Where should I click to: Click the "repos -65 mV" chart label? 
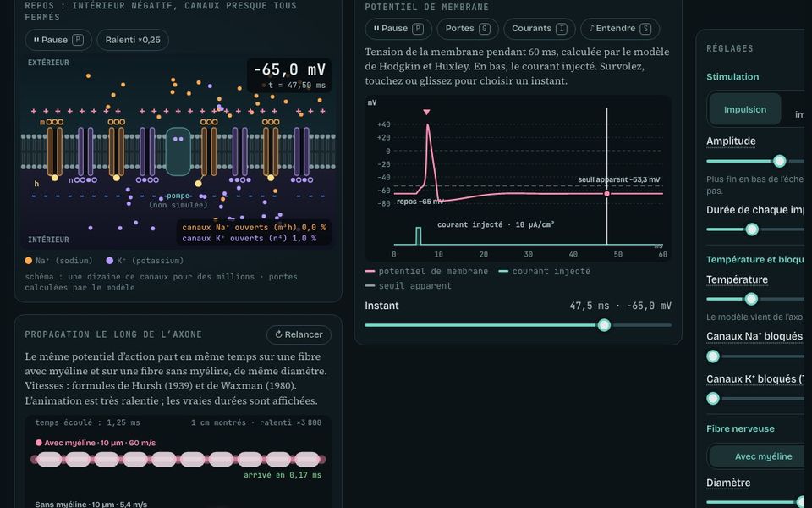(420, 202)
